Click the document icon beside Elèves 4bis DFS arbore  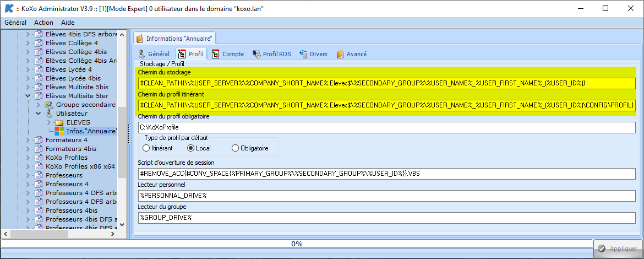[x=39, y=34]
